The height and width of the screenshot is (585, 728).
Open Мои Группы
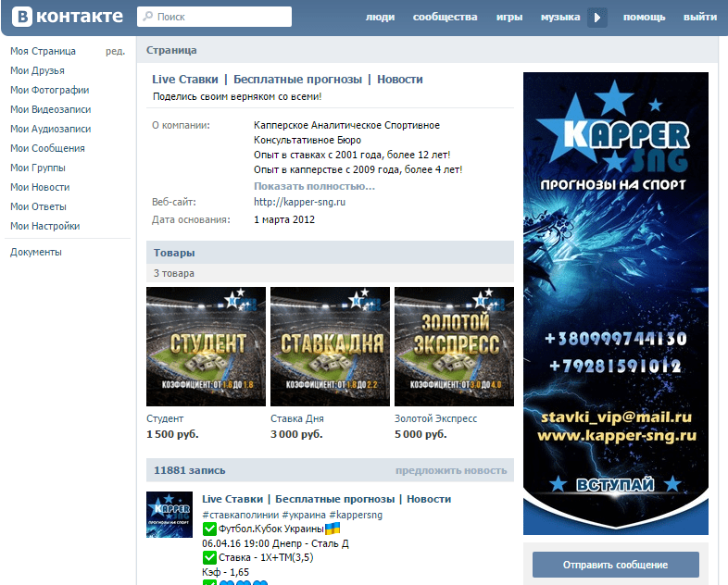click(x=38, y=168)
